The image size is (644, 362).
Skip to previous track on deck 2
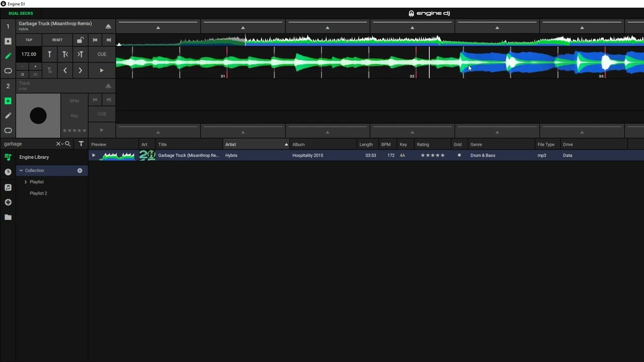(95, 100)
